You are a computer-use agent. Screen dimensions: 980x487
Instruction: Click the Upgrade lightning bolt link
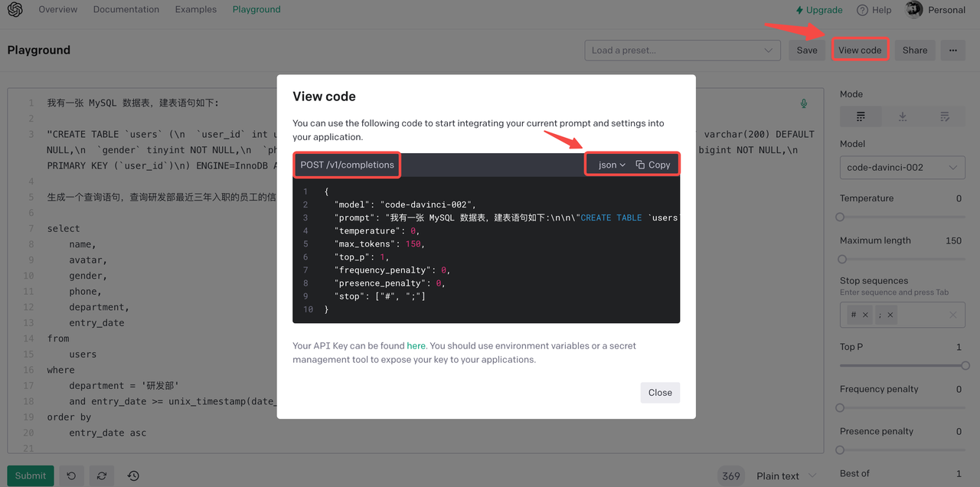[819, 10]
